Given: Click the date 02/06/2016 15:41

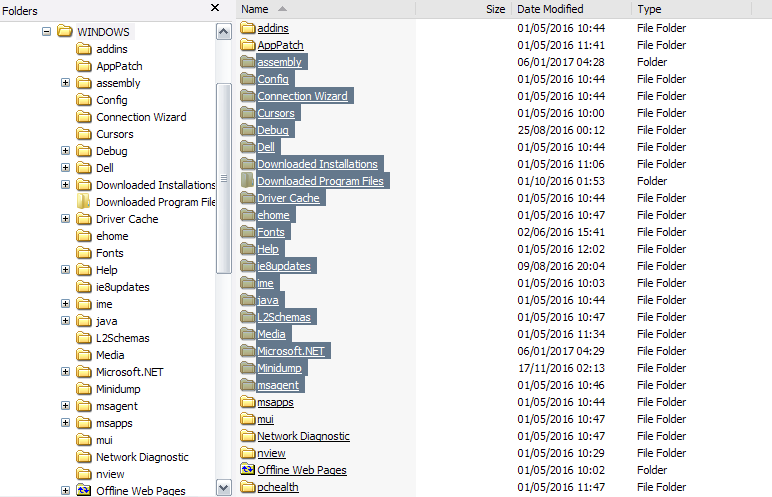Looking at the screenshot, I should point(561,232).
